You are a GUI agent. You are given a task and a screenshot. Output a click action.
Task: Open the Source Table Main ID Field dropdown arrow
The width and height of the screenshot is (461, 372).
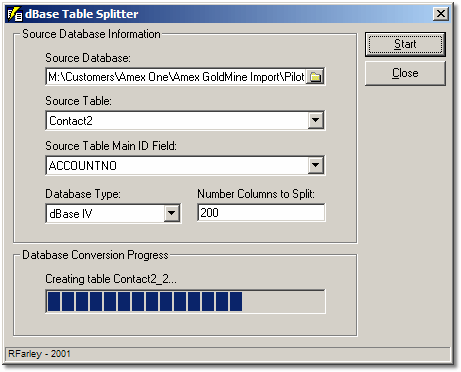pos(315,165)
